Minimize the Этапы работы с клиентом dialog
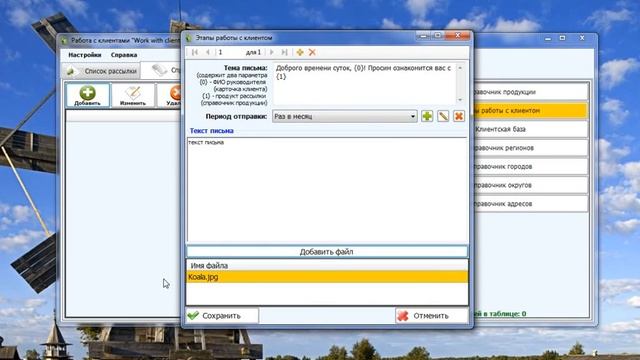Screen dimensions: 640x360 (424, 36)
